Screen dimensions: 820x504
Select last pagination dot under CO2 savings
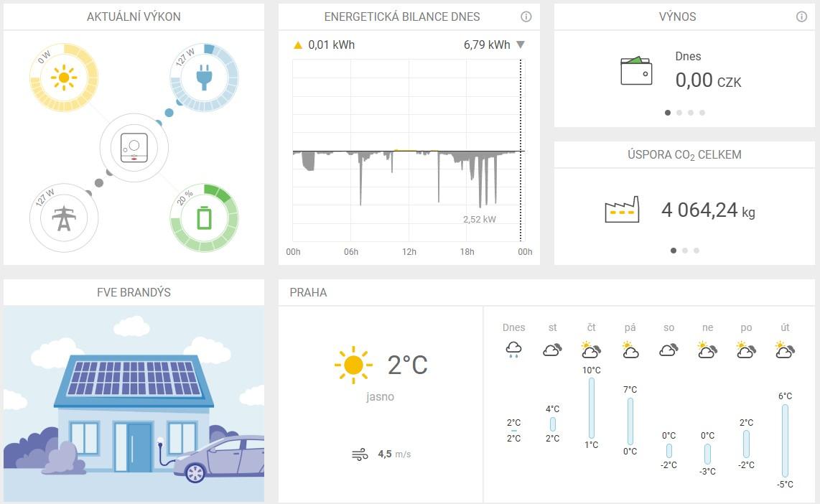(x=696, y=251)
